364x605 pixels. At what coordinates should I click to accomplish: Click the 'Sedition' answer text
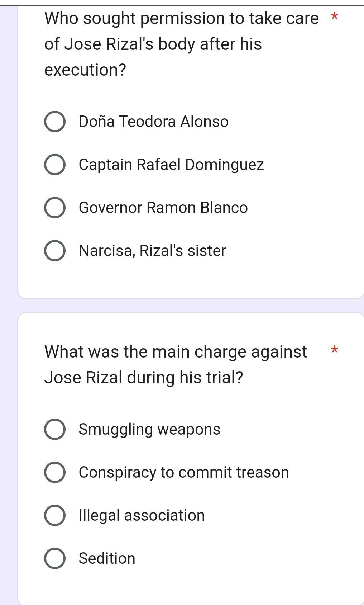107,559
